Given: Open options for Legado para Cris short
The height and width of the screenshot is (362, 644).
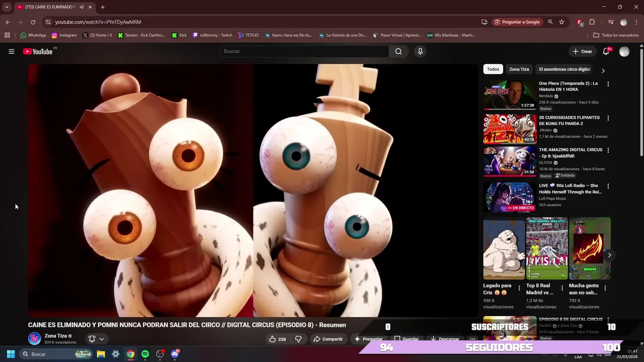Looking at the screenshot, I should [519, 288].
